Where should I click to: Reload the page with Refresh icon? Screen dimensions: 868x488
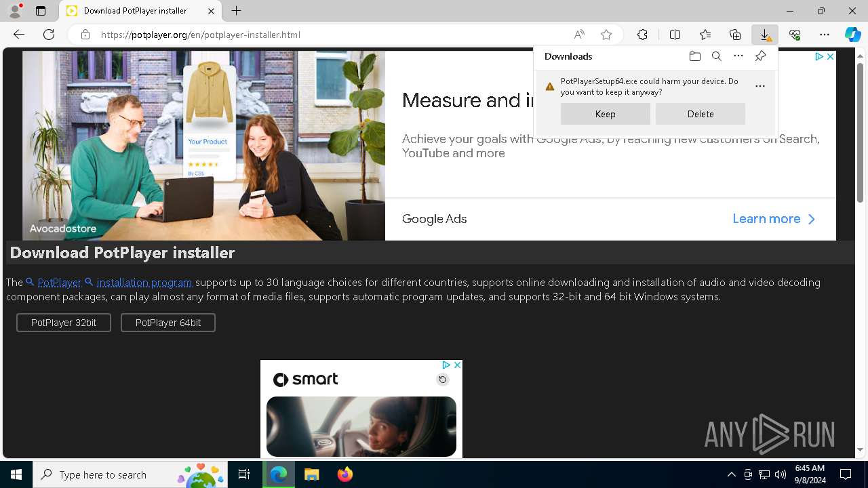coord(49,35)
